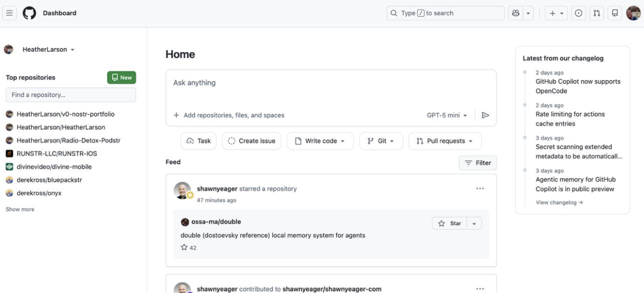Click the send arrow icon
644x293 pixels.
click(x=485, y=115)
